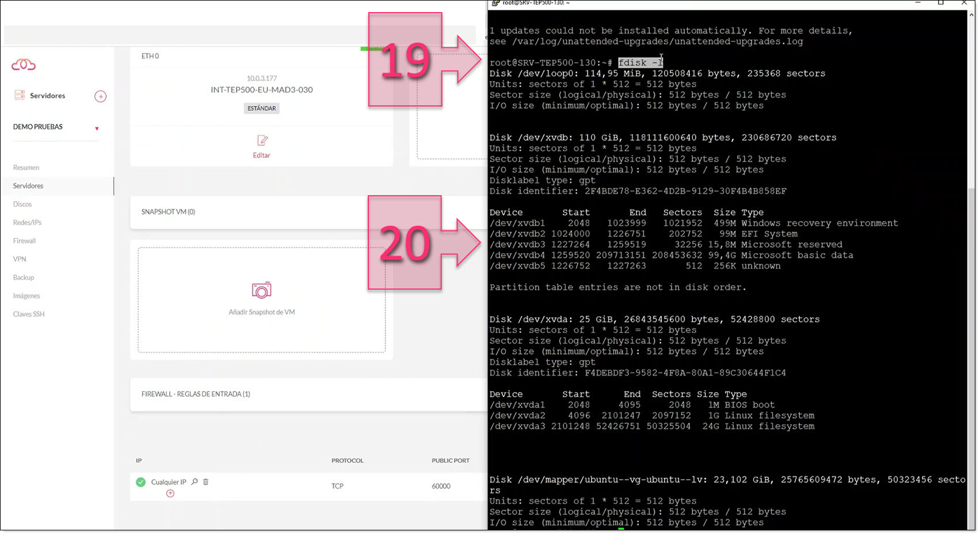Open the Claves SSH section

[x=28, y=314]
